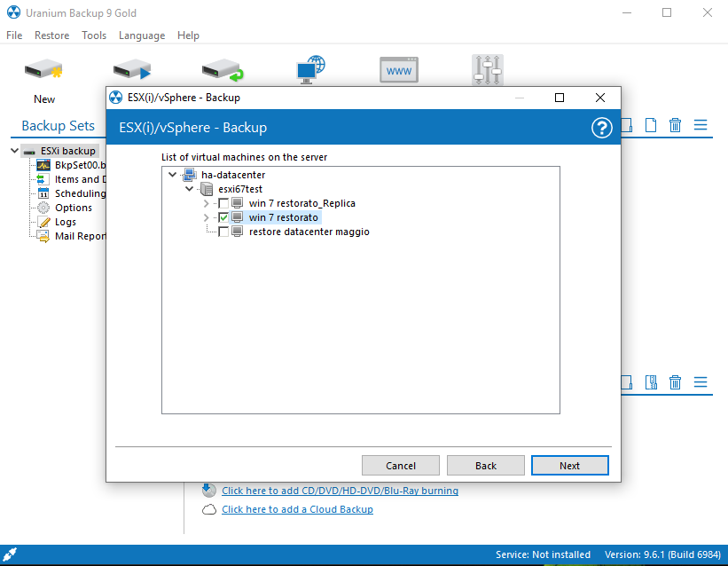Image resolution: width=728 pixels, height=566 pixels.
Task: Uncheck the win 7 restorato checkbox
Action: coord(223,217)
